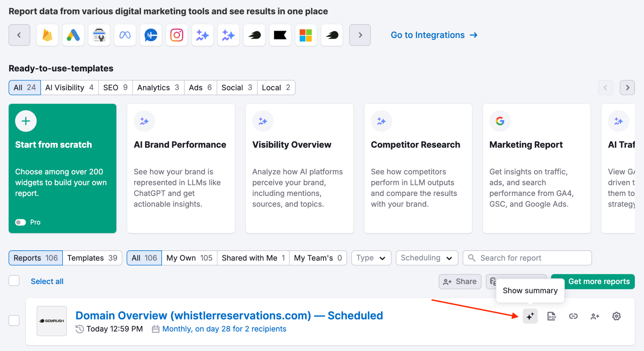Open the Scheduling filter dropdown
This screenshot has height=351, width=644.
pyautogui.click(x=426, y=258)
